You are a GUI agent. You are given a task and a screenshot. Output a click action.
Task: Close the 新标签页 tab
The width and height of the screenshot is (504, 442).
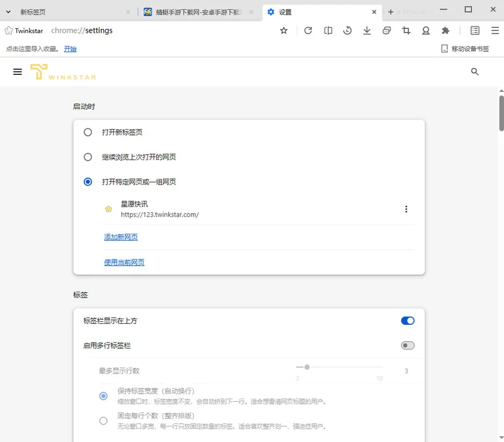(x=128, y=12)
